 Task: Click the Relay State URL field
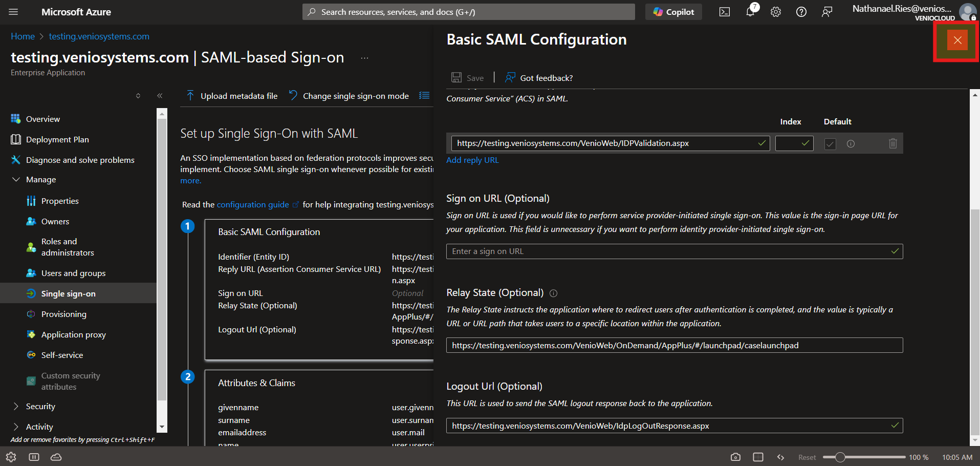[x=674, y=345]
